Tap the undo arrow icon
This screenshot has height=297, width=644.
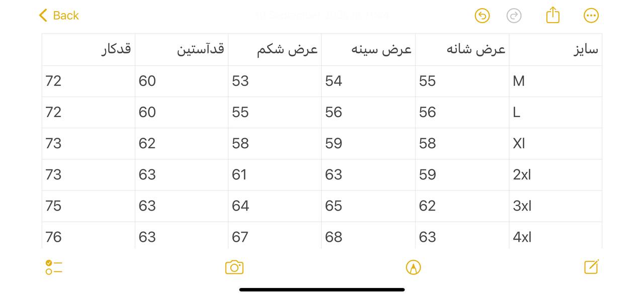482,16
